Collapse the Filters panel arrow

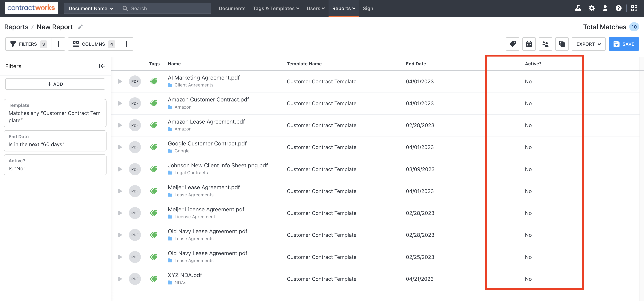102,66
